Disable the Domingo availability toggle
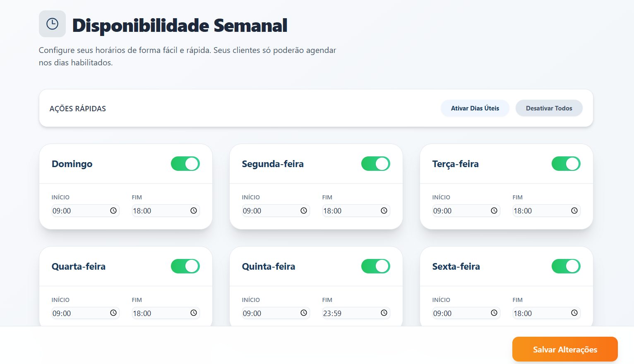 click(185, 164)
